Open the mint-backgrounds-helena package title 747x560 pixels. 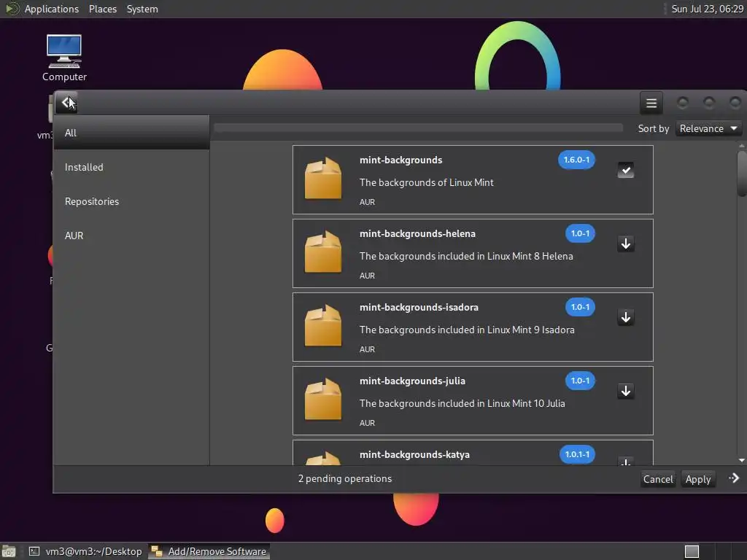point(417,234)
